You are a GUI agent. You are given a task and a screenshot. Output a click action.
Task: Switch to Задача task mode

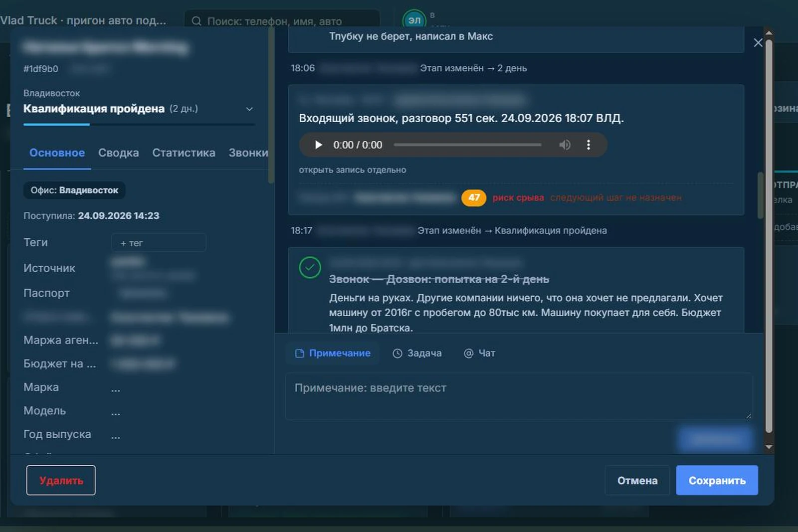click(417, 353)
